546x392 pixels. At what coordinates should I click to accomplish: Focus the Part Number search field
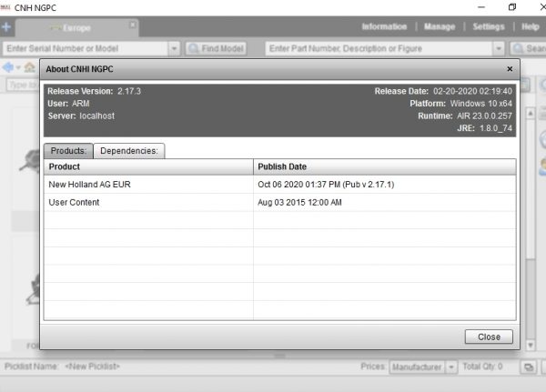pos(379,48)
